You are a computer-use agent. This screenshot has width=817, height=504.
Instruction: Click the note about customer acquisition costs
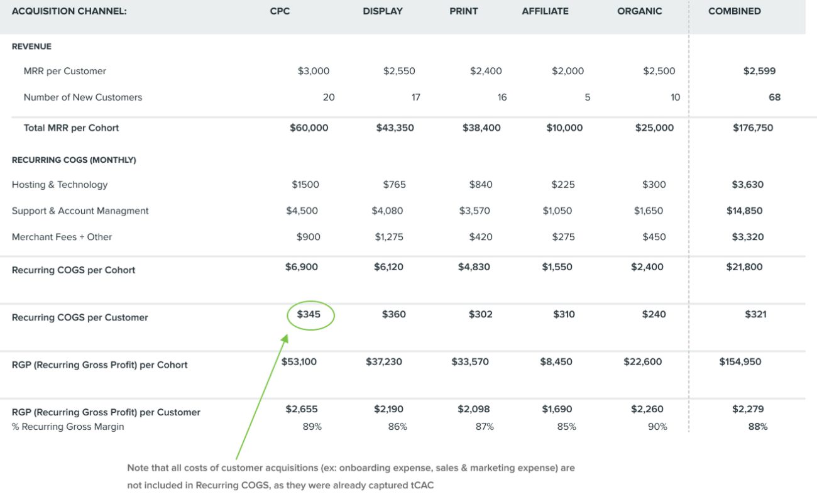351,476
